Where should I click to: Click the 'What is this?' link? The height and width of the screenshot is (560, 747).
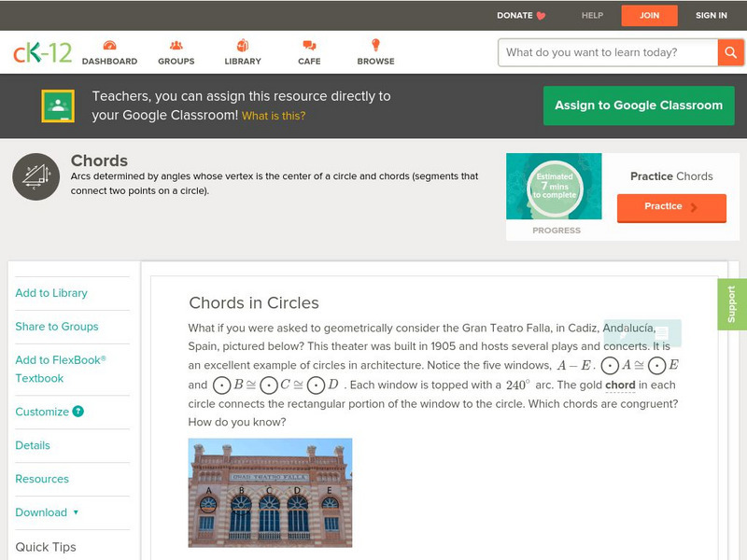(274, 116)
